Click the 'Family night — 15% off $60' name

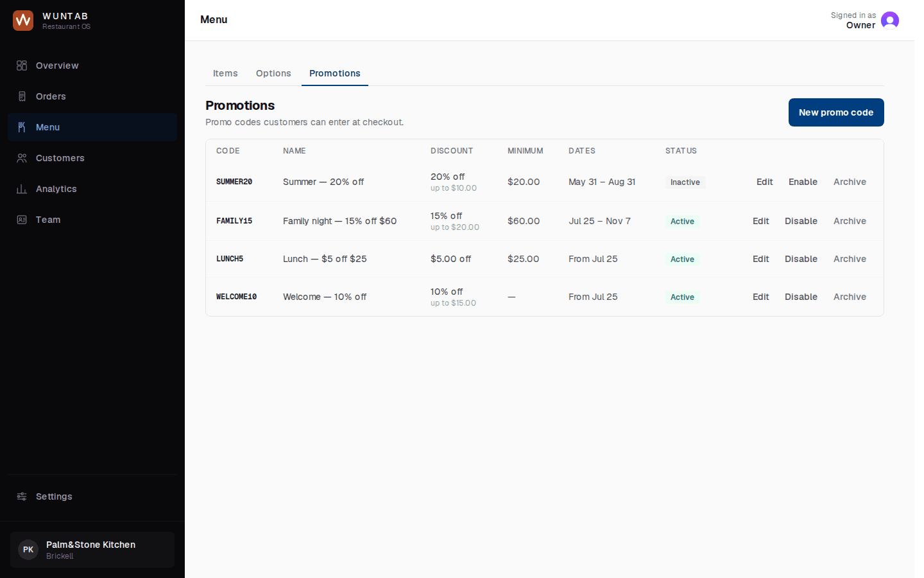pyautogui.click(x=339, y=221)
